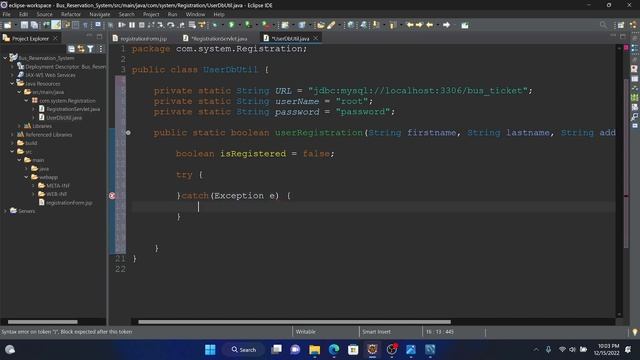The width and height of the screenshot is (640, 360).
Task: Click the Eclipse icon in taskbar
Action: click(x=372, y=350)
